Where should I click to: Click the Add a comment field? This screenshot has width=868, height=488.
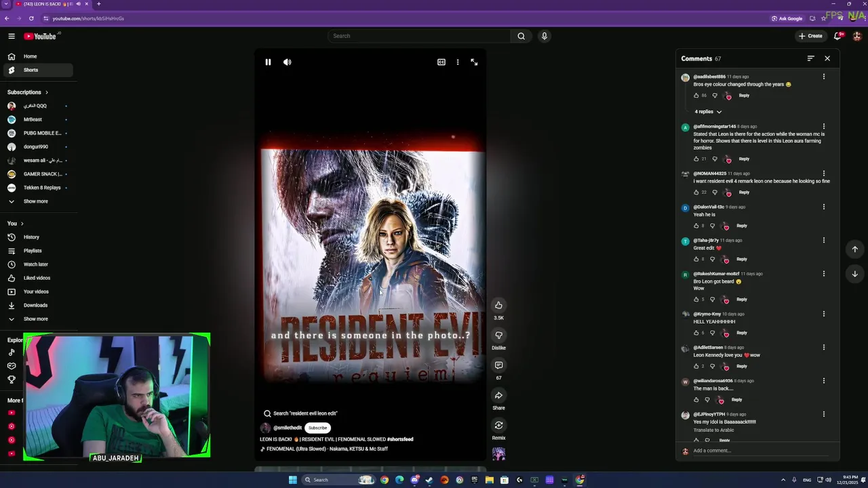[759, 451]
